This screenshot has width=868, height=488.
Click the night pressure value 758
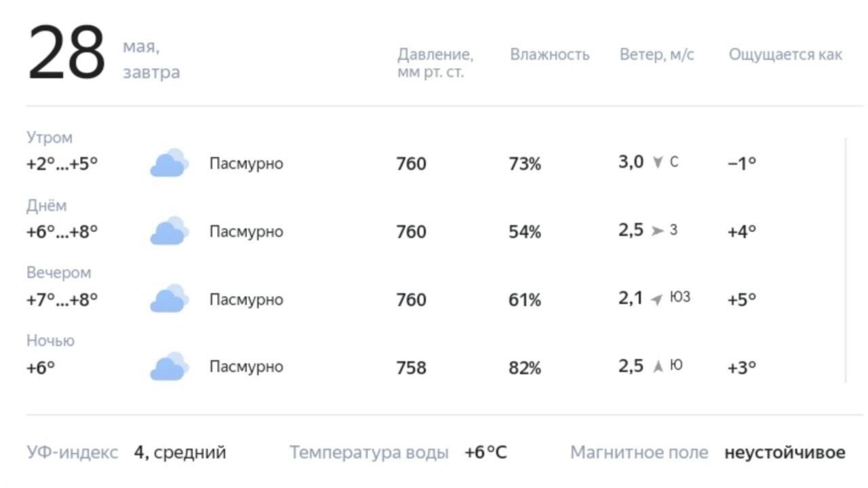point(411,367)
